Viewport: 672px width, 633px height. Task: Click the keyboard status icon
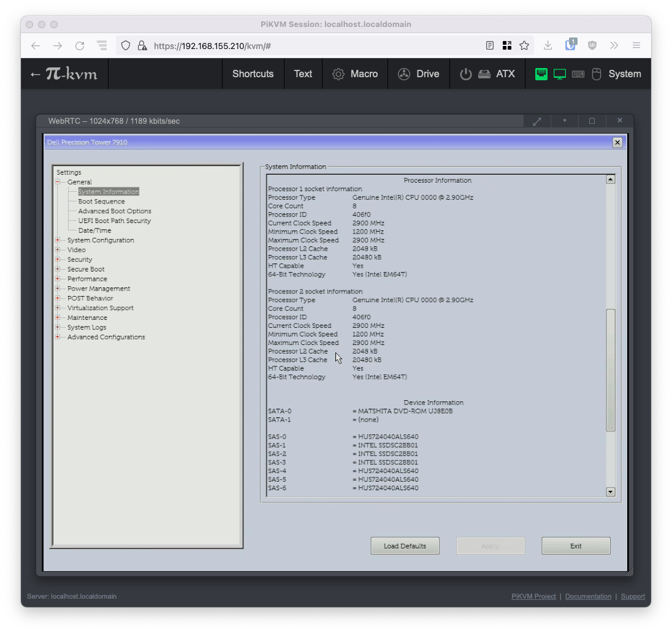pos(578,74)
